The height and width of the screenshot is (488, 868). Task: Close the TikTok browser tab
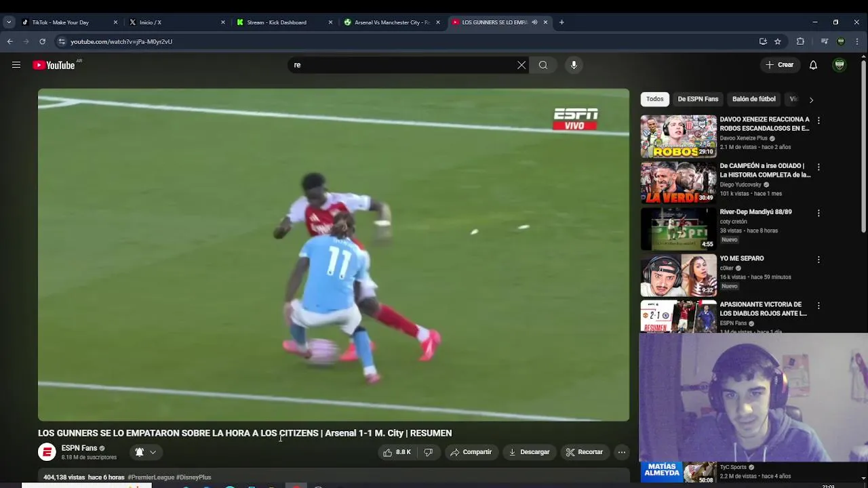(115, 22)
